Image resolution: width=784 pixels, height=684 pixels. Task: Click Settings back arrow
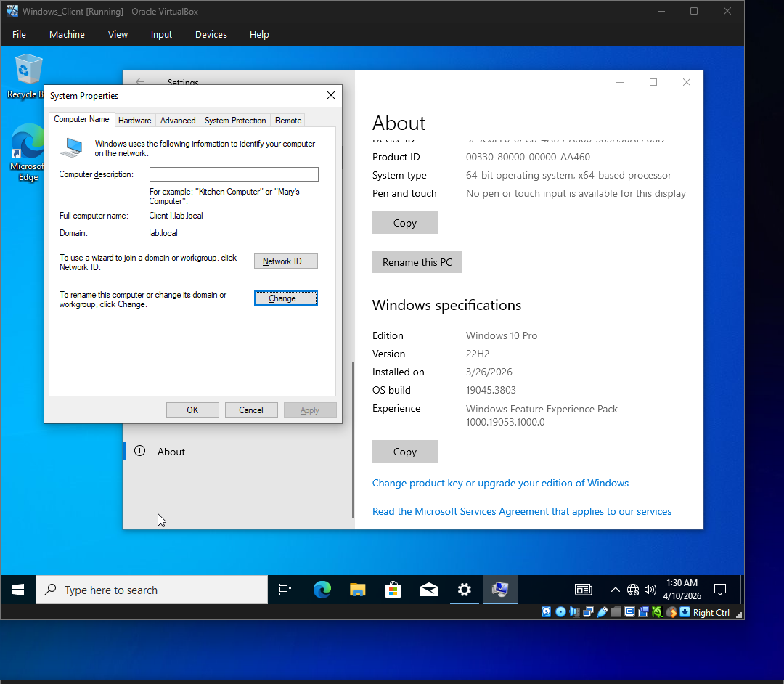click(140, 81)
